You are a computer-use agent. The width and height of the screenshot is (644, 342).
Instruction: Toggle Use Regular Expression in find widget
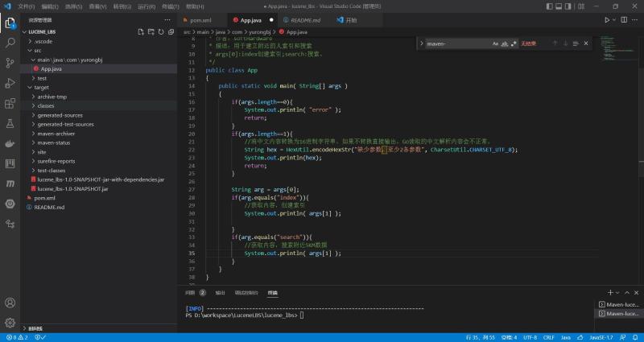[x=514, y=43]
